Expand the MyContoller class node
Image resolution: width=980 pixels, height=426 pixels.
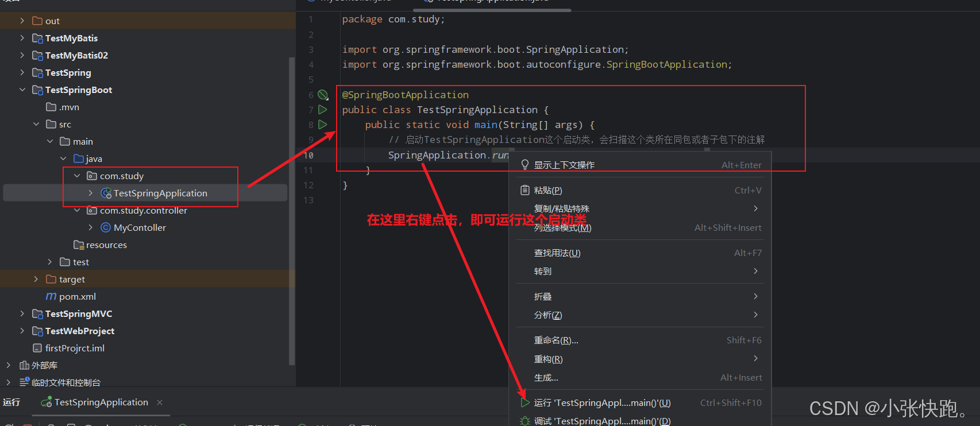pyautogui.click(x=91, y=227)
